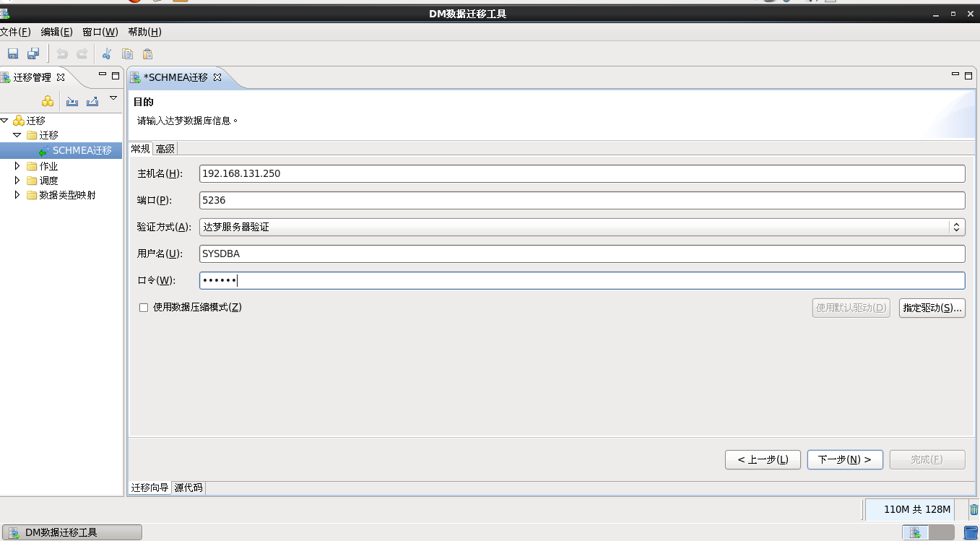Screen dimensions: 980x541
Task: Click the 使用默认驱动(D) button
Action: (851, 308)
